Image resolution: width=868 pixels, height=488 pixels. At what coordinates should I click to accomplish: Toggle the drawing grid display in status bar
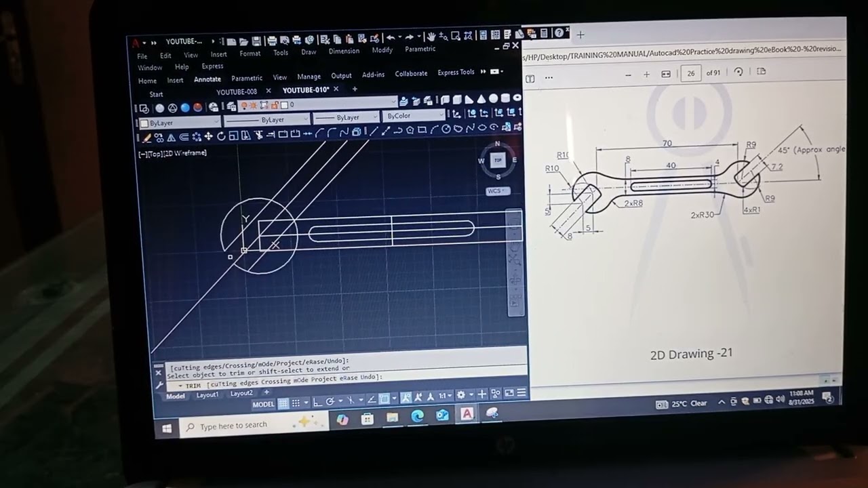[x=283, y=403]
